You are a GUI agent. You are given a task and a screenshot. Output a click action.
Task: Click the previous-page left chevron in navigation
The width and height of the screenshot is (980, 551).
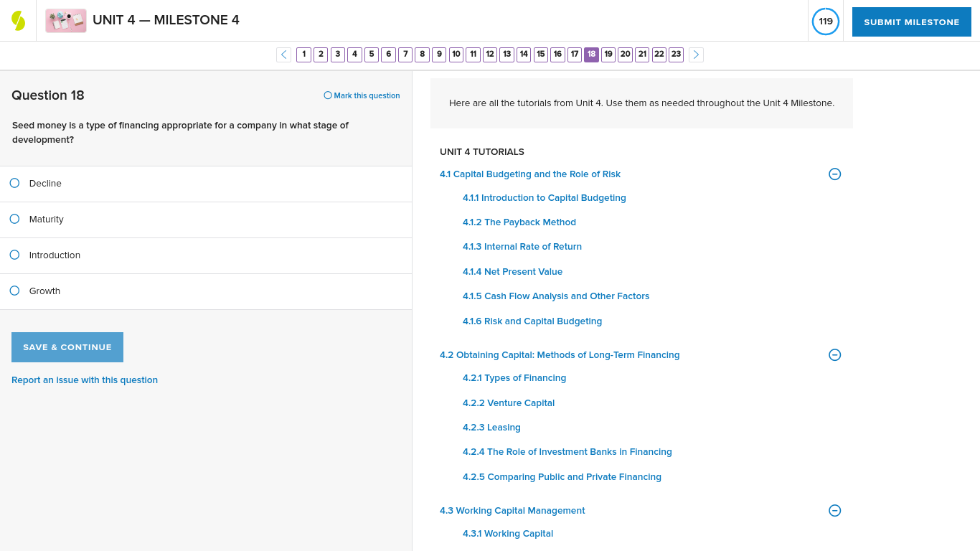click(283, 55)
